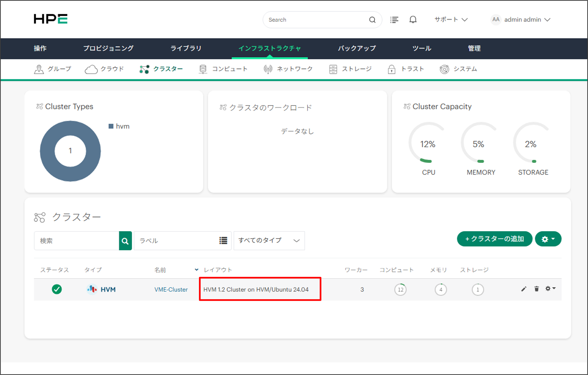
Task: Click the AA user avatar
Action: click(x=496, y=19)
